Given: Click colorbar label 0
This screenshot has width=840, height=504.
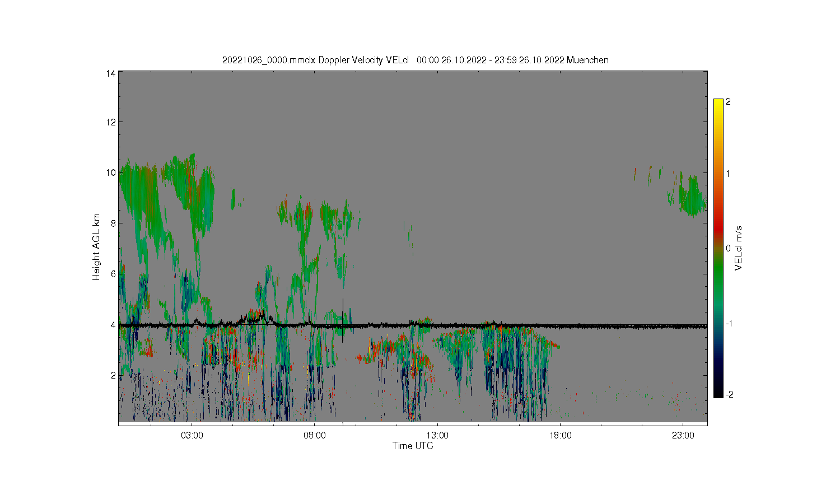Looking at the screenshot, I should 729,248.
